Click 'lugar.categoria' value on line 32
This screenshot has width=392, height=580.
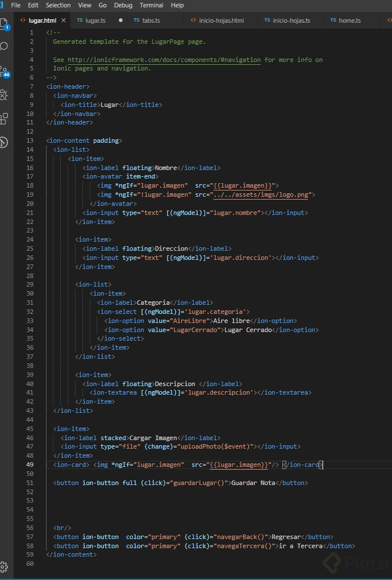point(215,312)
